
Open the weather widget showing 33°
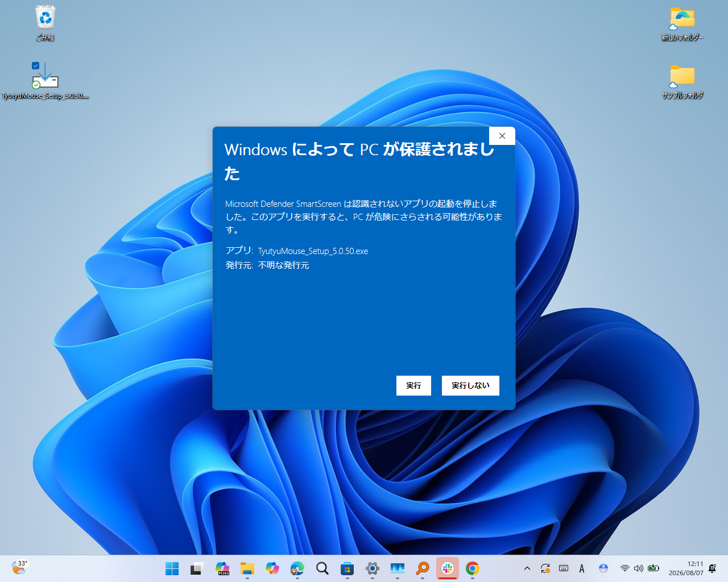click(19, 567)
